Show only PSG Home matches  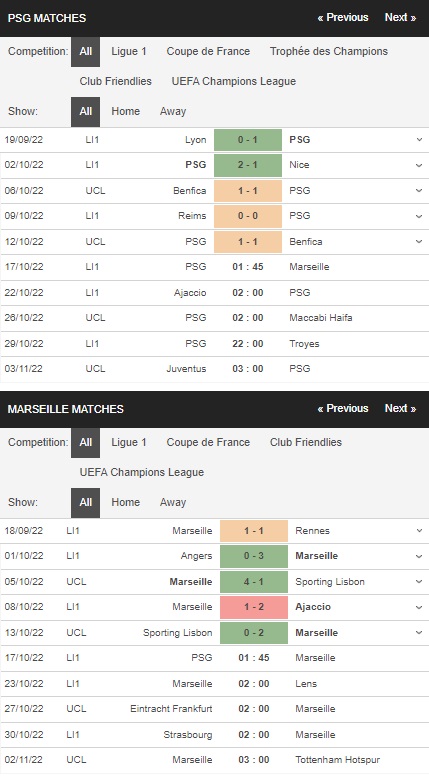click(x=125, y=111)
